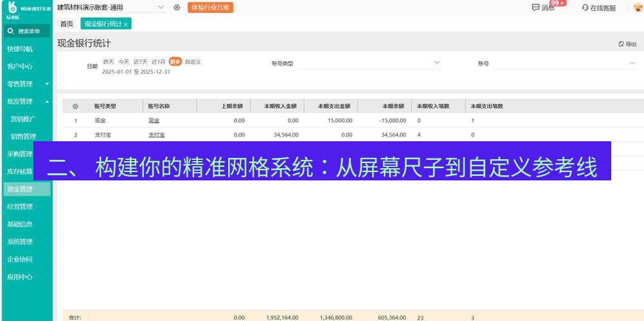Select the highlighted 更多 date filter

tap(175, 62)
